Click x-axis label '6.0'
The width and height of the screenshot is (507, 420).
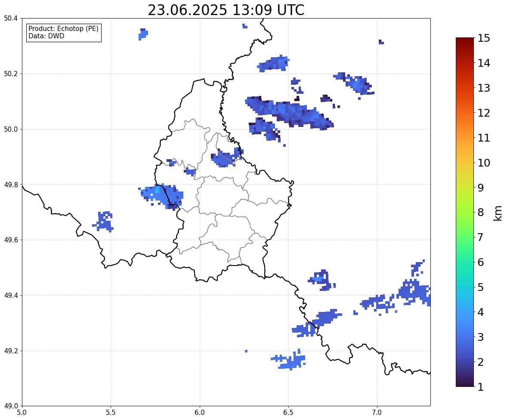point(200,413)
